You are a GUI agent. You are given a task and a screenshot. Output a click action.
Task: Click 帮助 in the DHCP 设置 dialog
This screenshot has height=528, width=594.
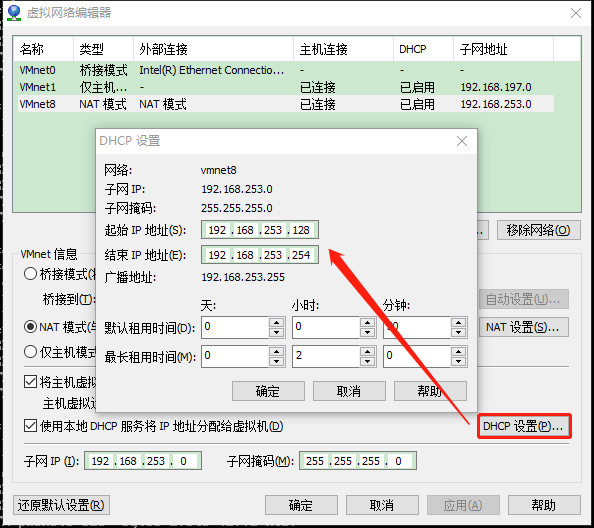point(430,391)
